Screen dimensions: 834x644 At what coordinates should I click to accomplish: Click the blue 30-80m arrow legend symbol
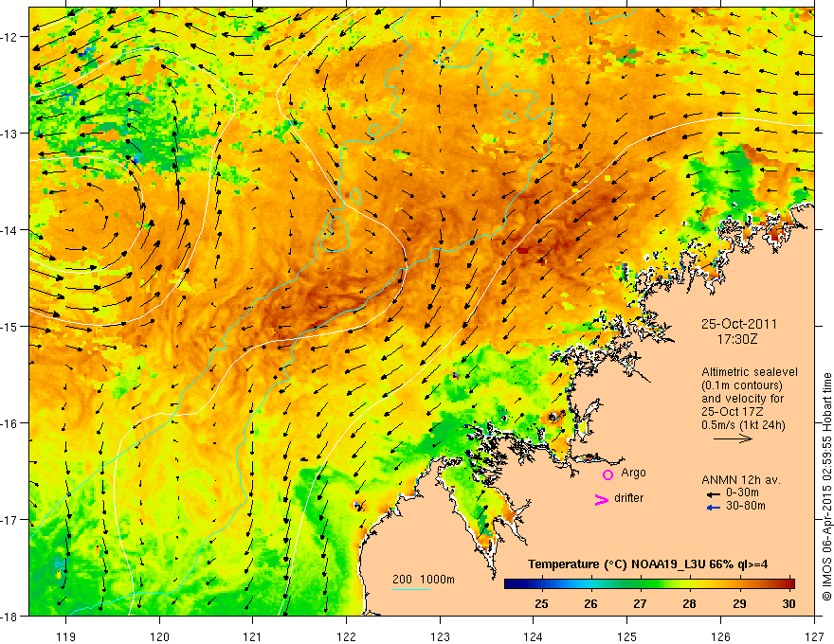(714, 507)
